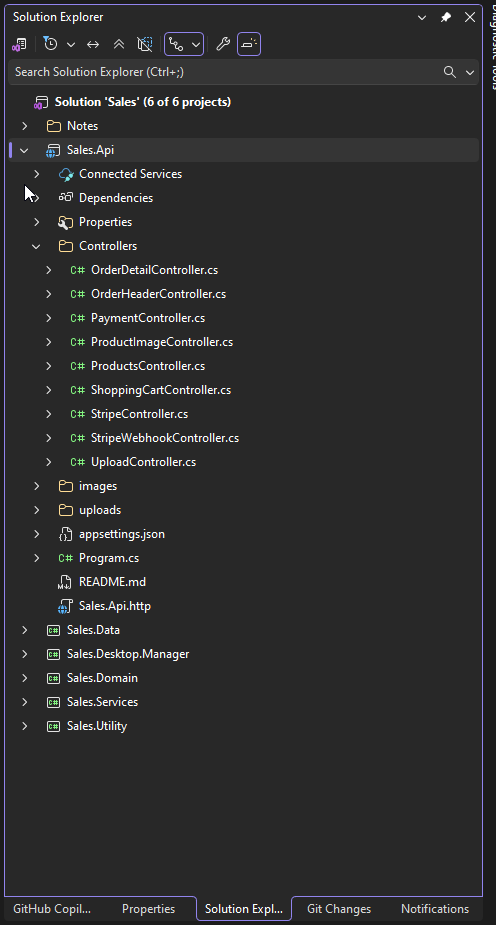Click the README.md markdown icon
The image size is (496, 925).
[64, 582]
